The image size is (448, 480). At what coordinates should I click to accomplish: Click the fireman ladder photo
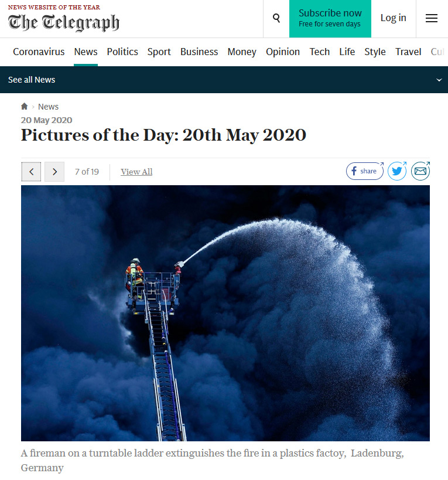pos(225,313)
